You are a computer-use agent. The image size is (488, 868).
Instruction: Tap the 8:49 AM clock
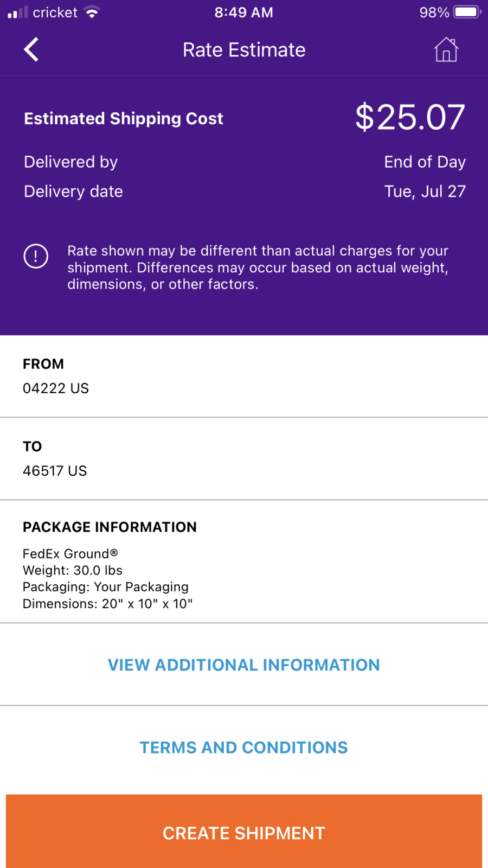244,12
